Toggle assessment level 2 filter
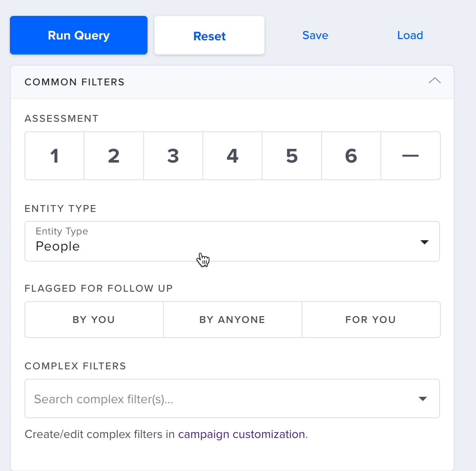Screen dimensions: 476x471 pos(114,156)
